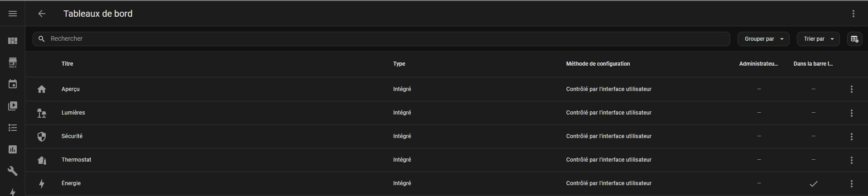Open the dashboard overview sidebar icon
The image size is (868, 196).
13,41
